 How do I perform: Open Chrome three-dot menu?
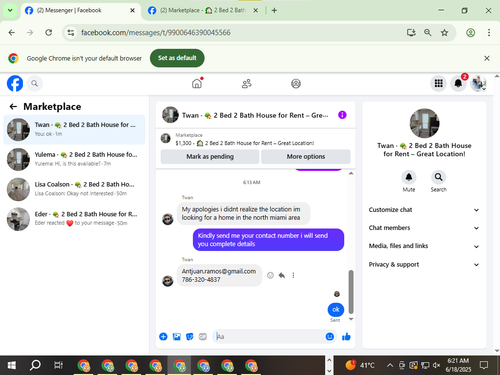point(489,32)
